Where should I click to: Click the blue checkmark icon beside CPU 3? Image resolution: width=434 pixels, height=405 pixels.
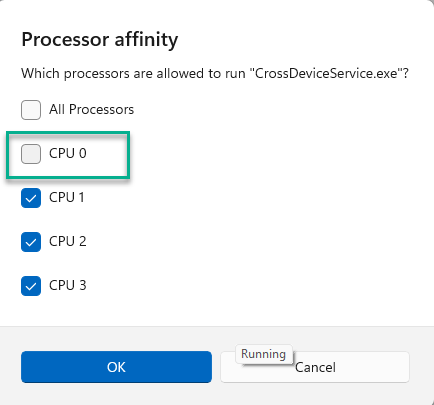(31, 286)
